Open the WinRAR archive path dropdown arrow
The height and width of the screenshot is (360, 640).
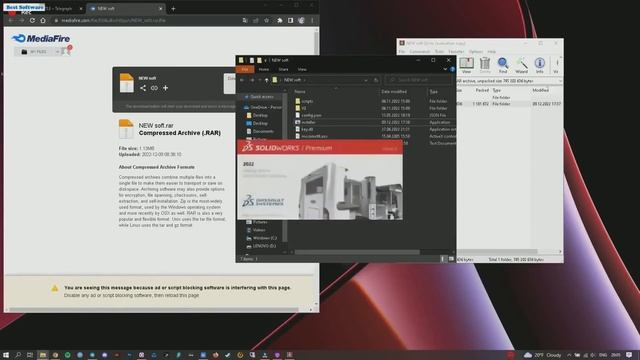(560, 81)
